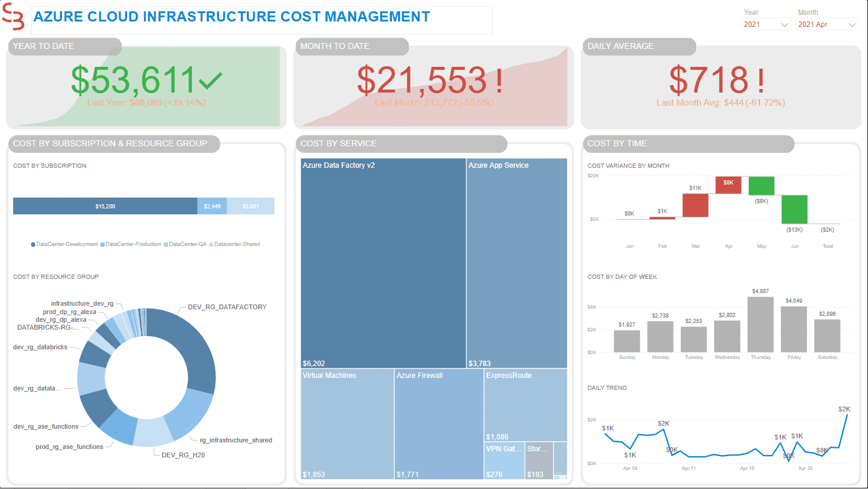This screenshot has height=489, width=868.
Task: Click the prod_dp_rg_alexa donut label
Action: [x=69, y=312]
